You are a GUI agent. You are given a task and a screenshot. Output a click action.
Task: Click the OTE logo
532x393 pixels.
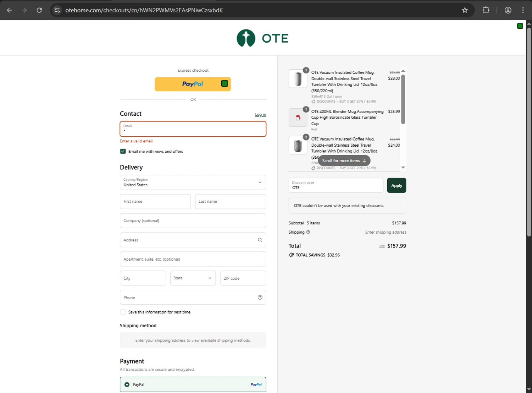pyautogui.click(x=263, y=38)
